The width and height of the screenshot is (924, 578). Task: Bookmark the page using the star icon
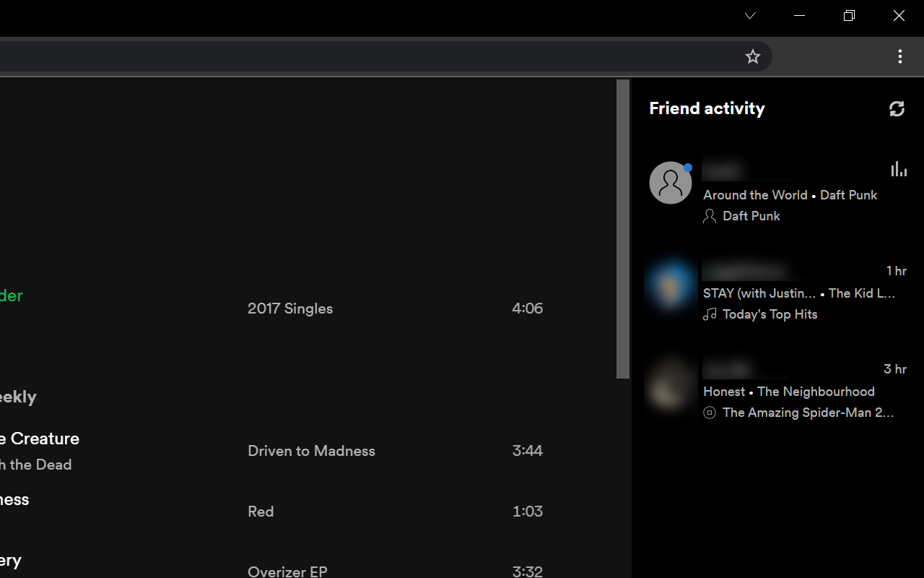coord(752,56)
